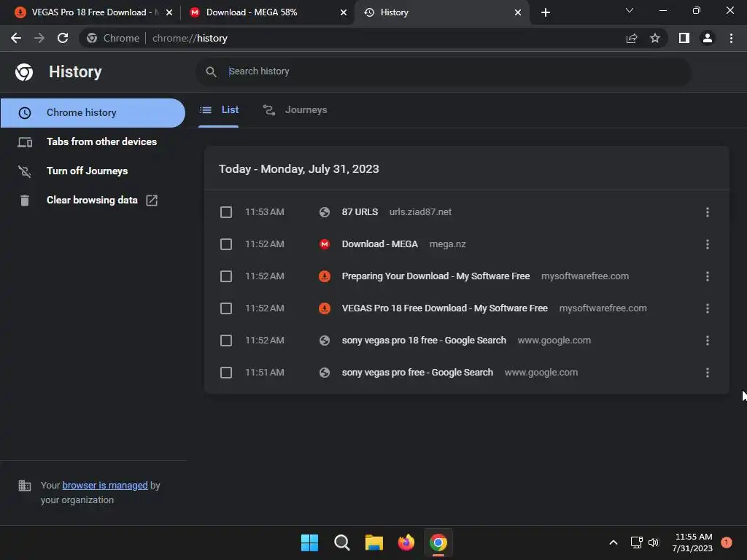Click the globe favicon of the 87 URLS entry
This screenshot has width=747, height=560.
coord(325,212)
